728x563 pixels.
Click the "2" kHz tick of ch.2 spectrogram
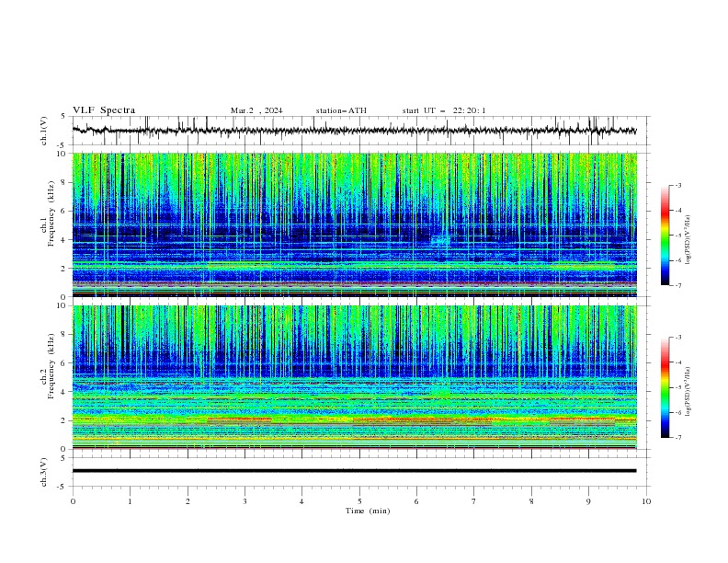tap(64, 420)
